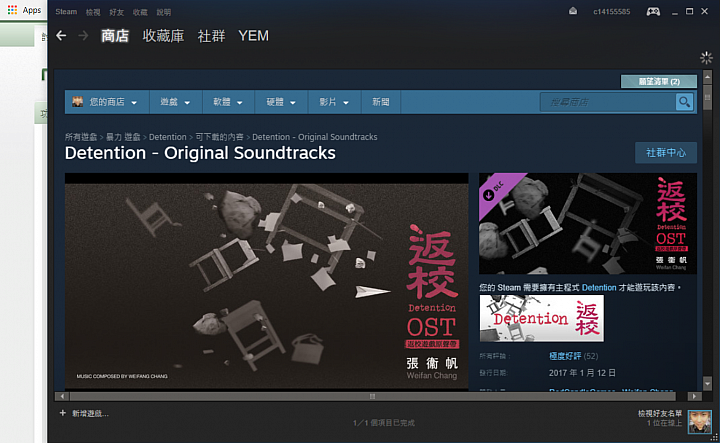Open the 願望清單 (2) wishlist button

coord(658,82)
